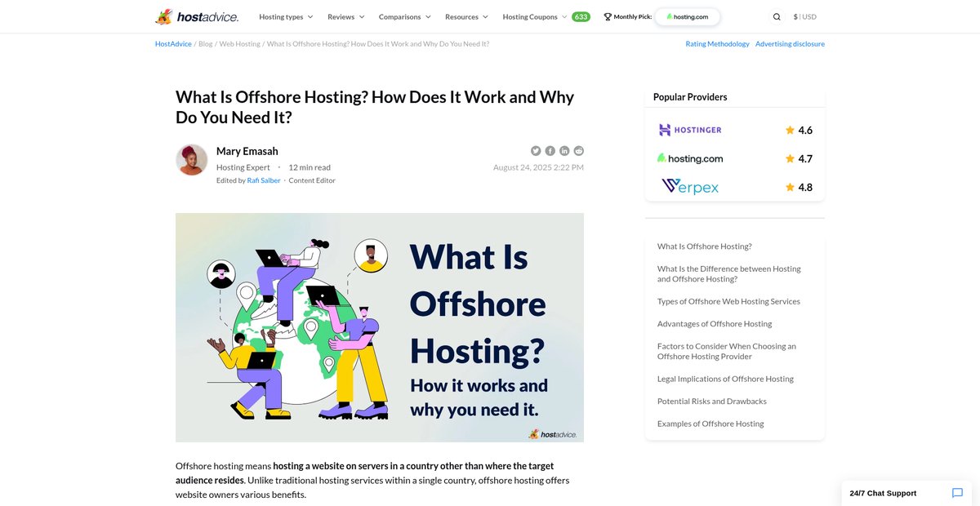Screen dimensions: 980x506
Task: Go to Blog breadcrumb link
Action: pos(205,44)
